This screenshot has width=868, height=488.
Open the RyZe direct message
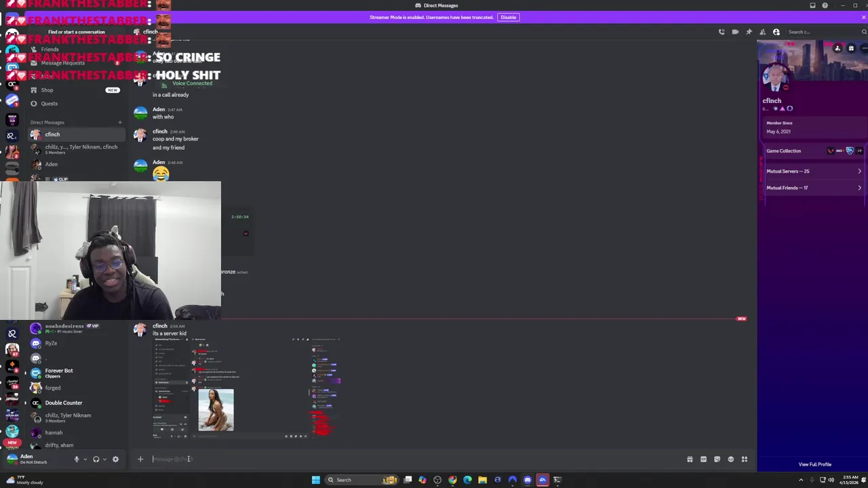(76, 344)
